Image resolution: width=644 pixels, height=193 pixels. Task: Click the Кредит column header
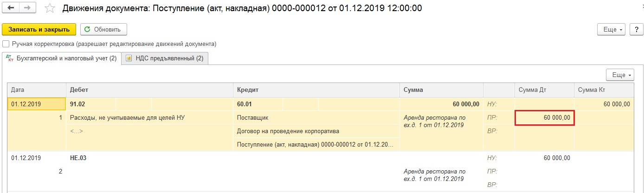click(316, 90)
